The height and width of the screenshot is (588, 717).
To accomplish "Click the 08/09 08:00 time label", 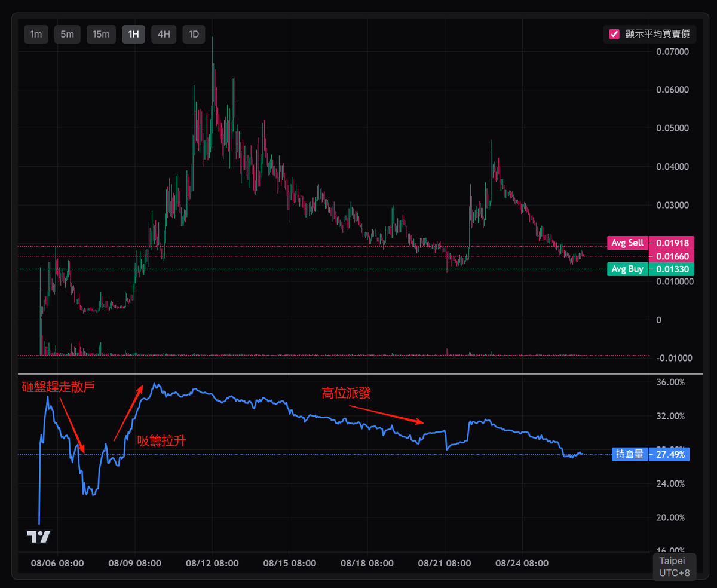I will [135, 563].
